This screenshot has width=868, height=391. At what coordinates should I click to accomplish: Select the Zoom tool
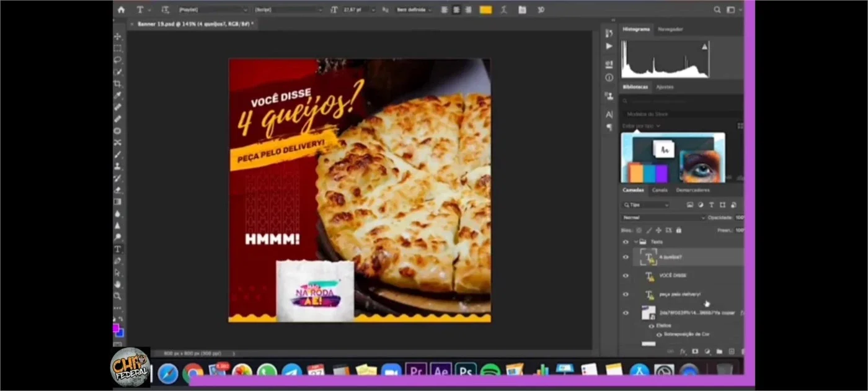point(118,296)
